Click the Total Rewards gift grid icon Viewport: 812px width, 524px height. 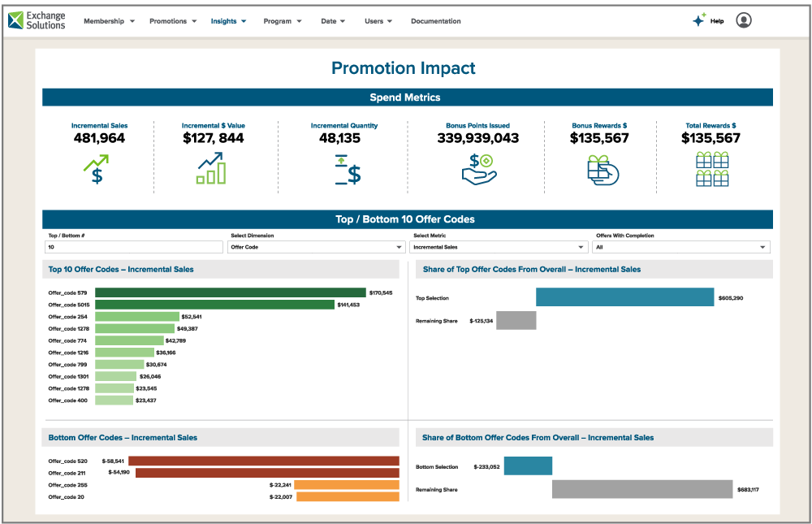click(x=711, y=168)
